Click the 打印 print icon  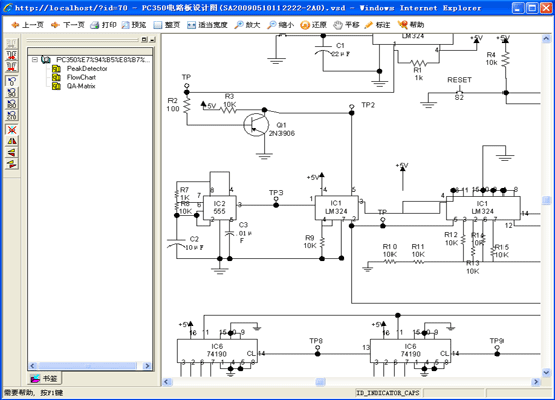pyautogui.click(x=103, y=25)
